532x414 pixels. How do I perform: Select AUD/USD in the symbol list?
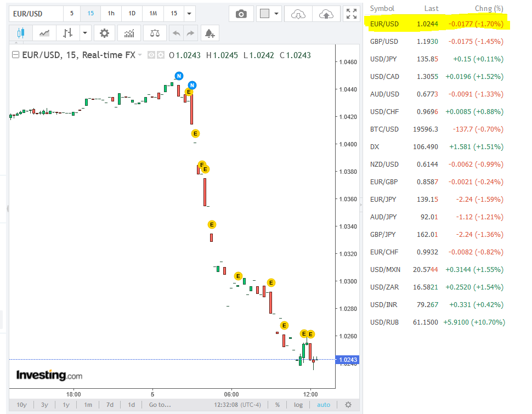437,94
